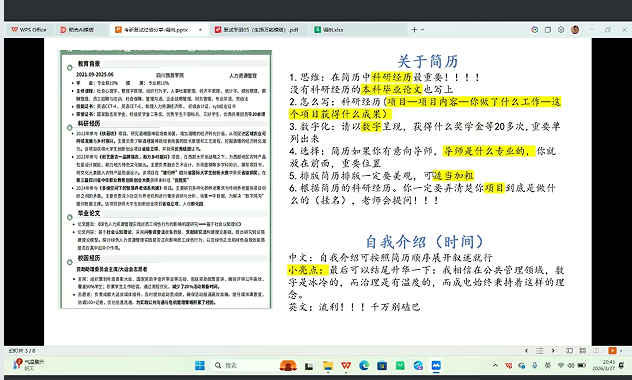632x380 pixels.
Task: Open the blue swirl browser icon on taskbar
Action: click(418, 366)
